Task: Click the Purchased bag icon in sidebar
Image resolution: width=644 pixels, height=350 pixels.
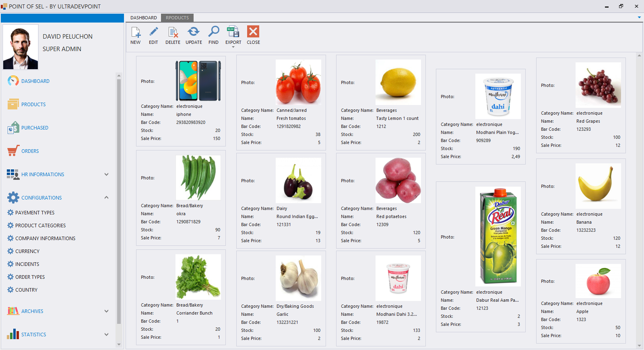Action: [13, 128]
